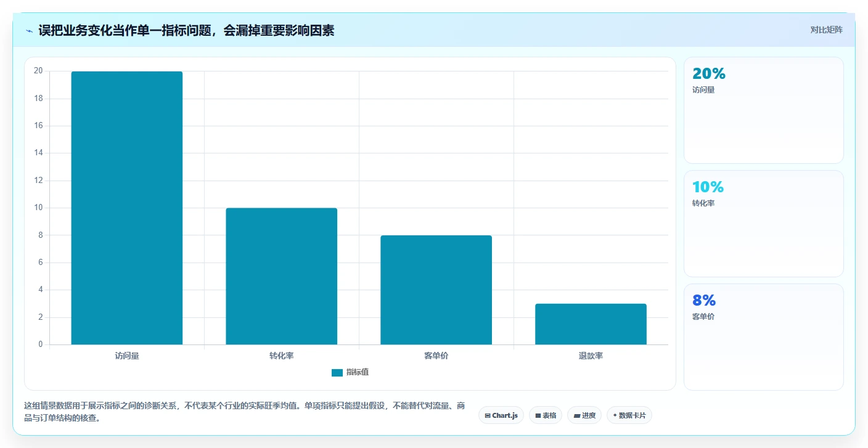Click the 10% figure in second card
The image size is (868, 448).
708,187
